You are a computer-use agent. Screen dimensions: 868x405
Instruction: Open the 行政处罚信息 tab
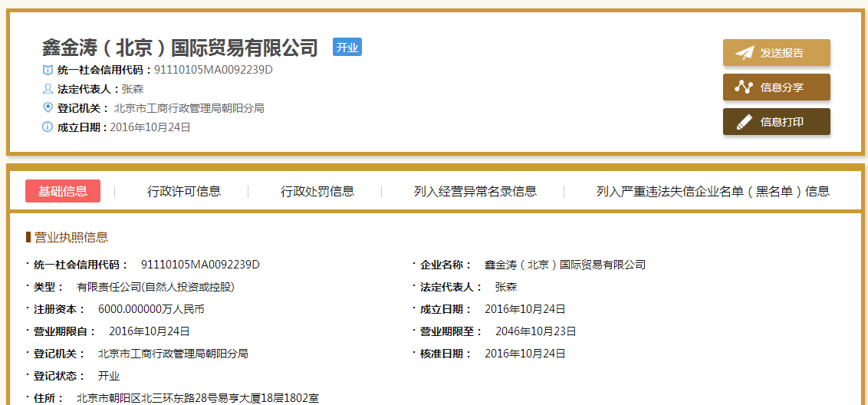pos(317,192)
